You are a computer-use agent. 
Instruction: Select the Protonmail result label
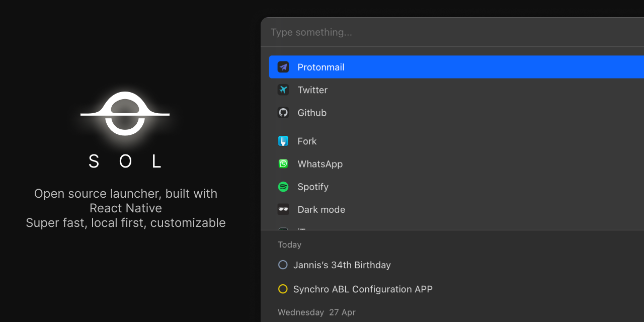click(321, 67)
